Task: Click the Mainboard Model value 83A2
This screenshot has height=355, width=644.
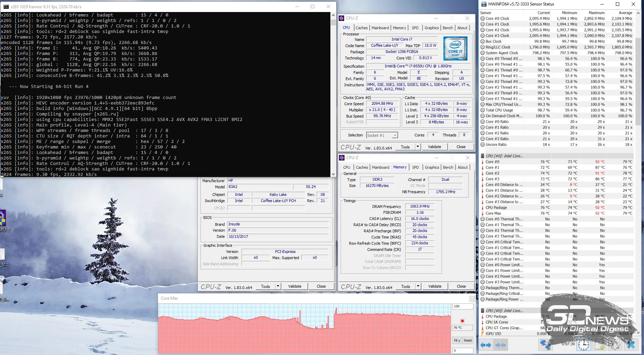Action: (260, 187)
